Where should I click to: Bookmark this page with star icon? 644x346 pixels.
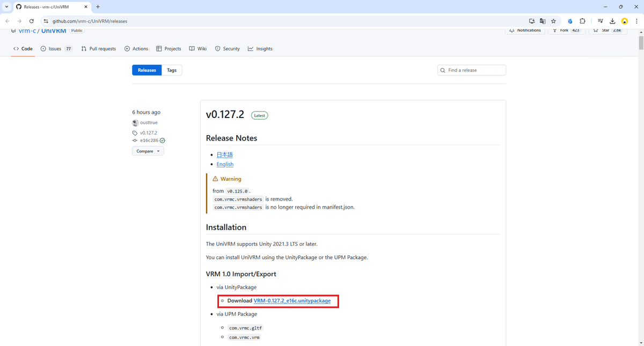pos(553,21)
